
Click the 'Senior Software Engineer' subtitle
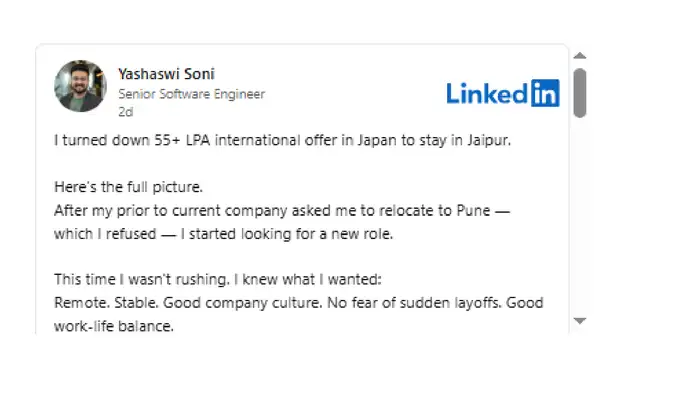click(x=192, y=94)
